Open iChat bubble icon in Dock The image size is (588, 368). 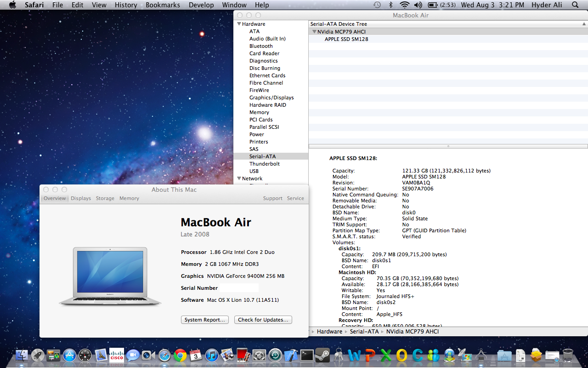click(133, 355)
